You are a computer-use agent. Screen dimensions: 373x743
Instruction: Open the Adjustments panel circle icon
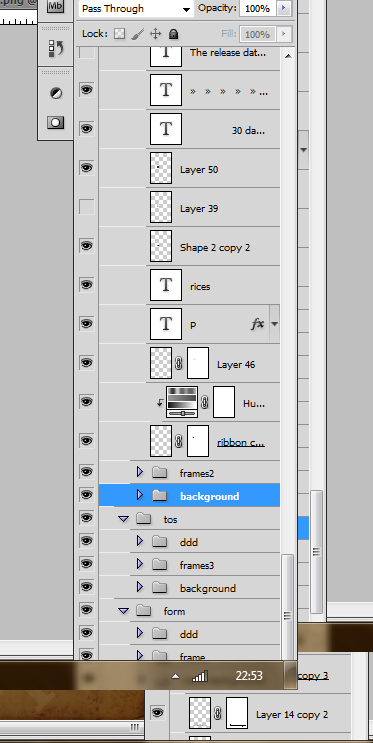pos(56,93)
